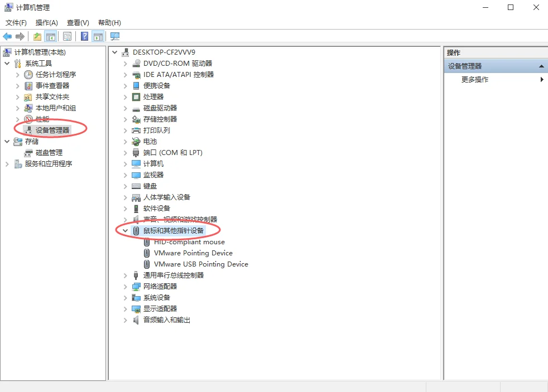Image resolution: width=548 pixels, height=392 pixels.
Task: Collapse the 系统工具 tree node
Action: 7,64
